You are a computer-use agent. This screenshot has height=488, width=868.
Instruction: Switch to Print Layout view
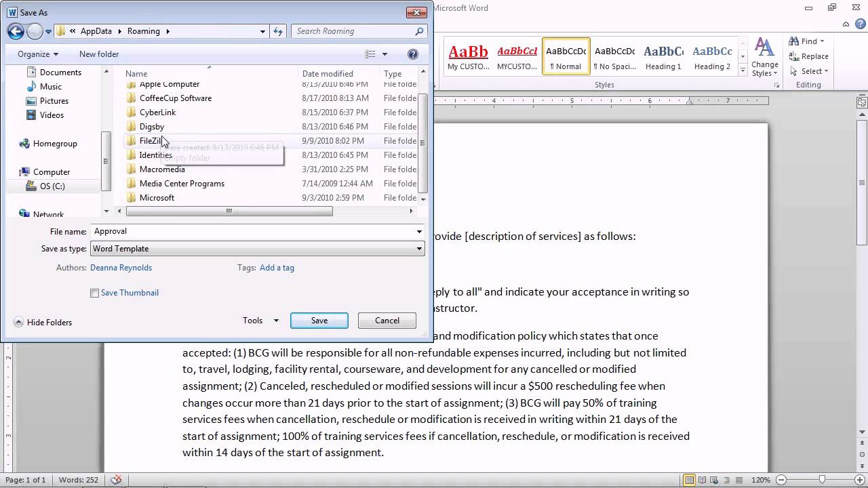coord(690,480)
